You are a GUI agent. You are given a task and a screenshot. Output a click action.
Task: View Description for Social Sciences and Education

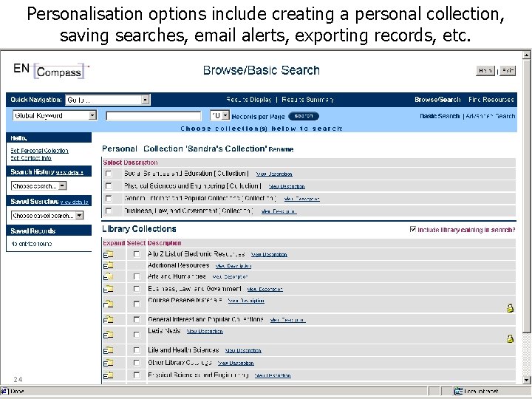274,174
